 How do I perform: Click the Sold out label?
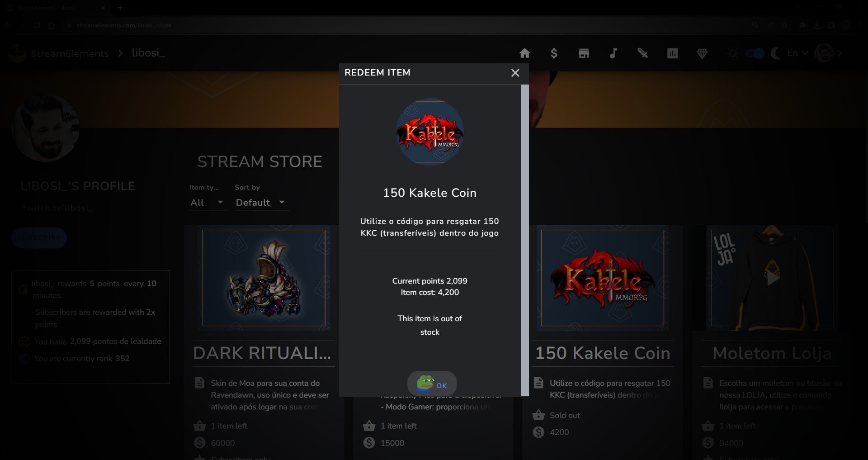pos(565,415)
